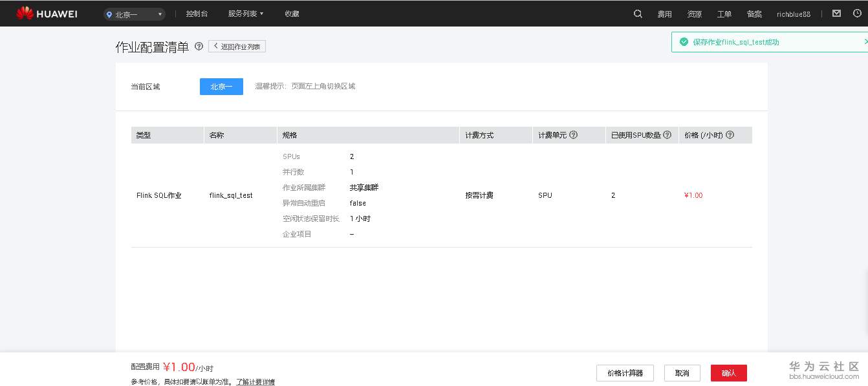
Task: Click the Huawei logo
Action: point(46,13)
